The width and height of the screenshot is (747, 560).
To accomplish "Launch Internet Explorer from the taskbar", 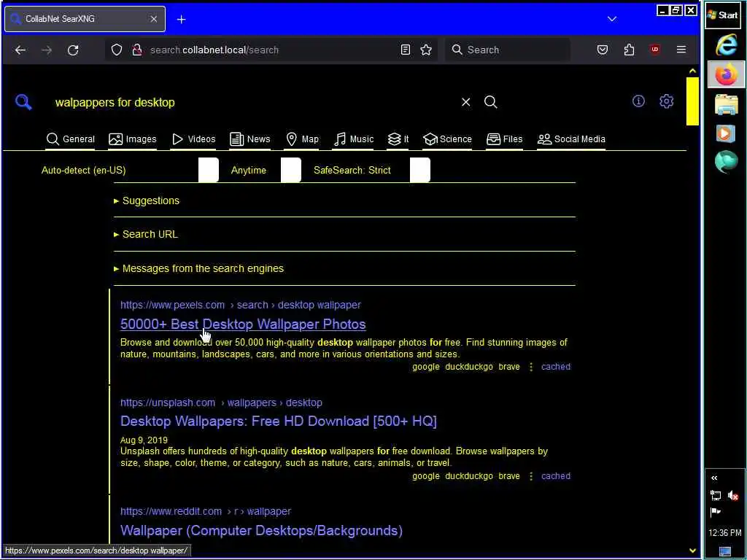I will point(726,46).
